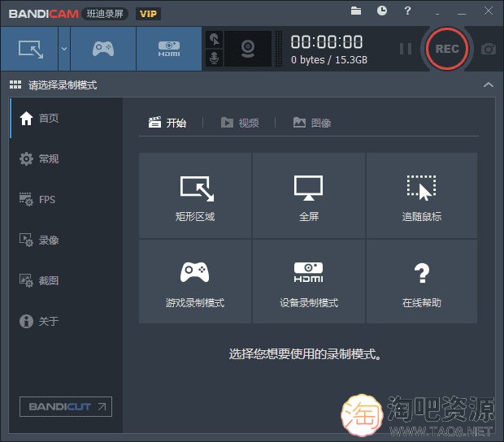
Task: Click the VIP badge
Action: [148, 14]
